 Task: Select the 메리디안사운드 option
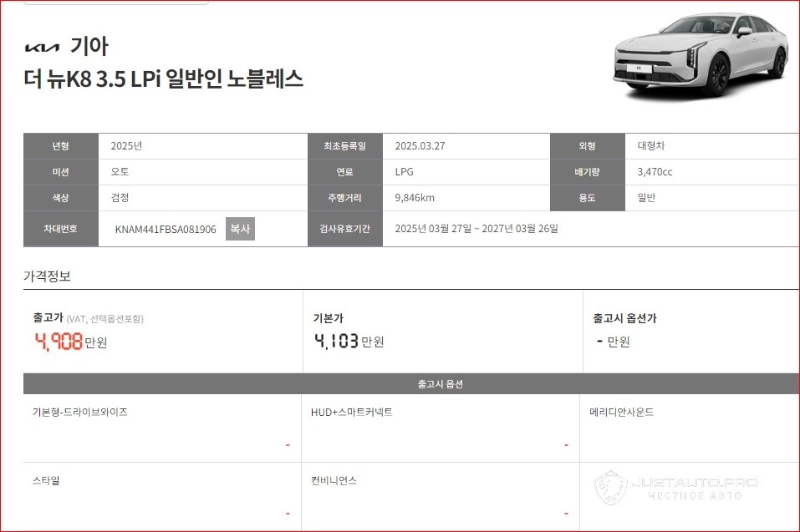(x=621, y=412)
